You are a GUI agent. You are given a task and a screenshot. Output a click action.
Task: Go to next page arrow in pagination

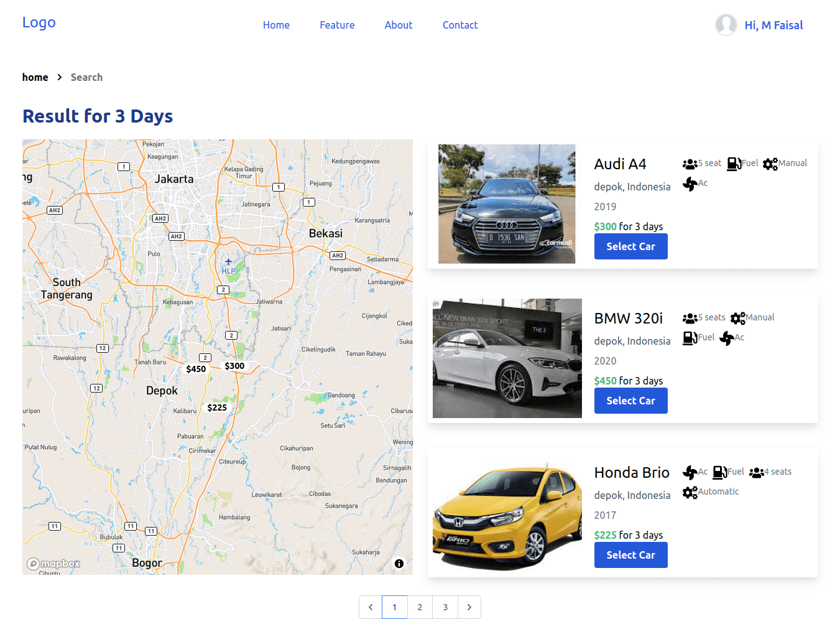tap(469, 607)
